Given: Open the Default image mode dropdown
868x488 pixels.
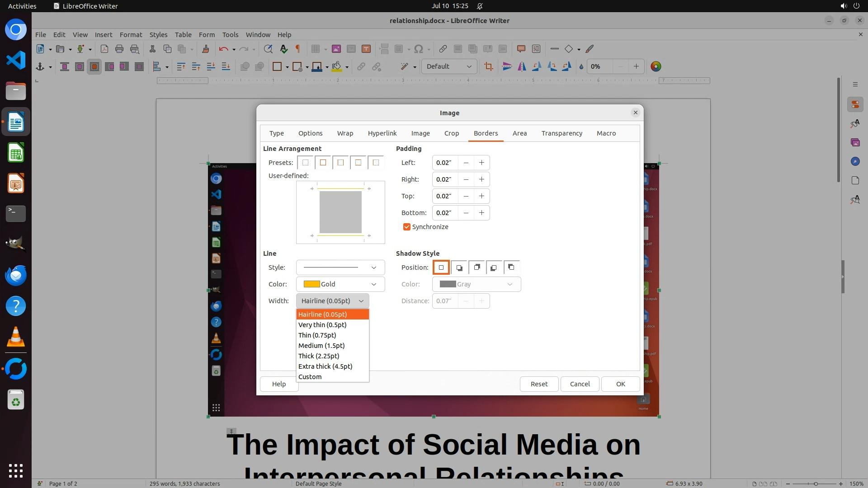Looking at the screenshot, I should tap(448, 66).
